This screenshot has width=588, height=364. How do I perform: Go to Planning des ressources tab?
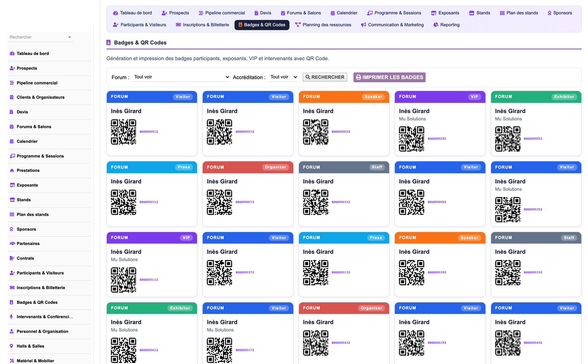323,25
